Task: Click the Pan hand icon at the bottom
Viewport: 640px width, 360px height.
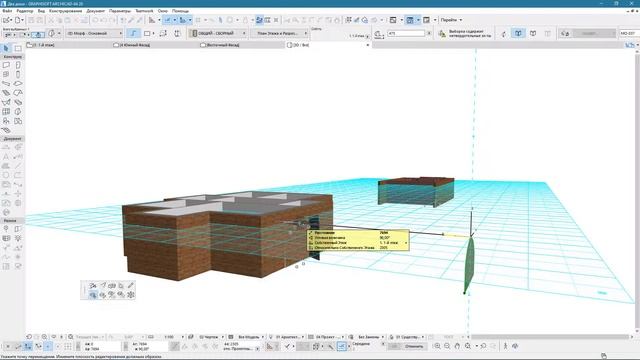Action: click(457, 346)
